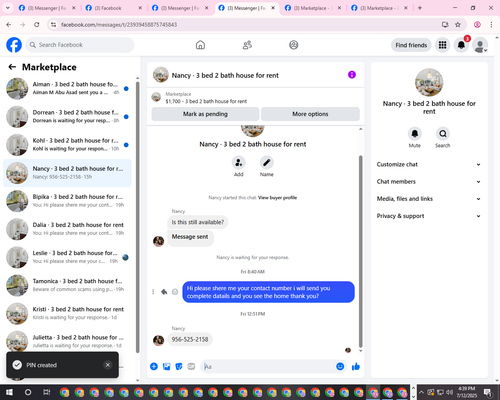Expand Chat members section

pyautogui.click(x=429, y=182)
